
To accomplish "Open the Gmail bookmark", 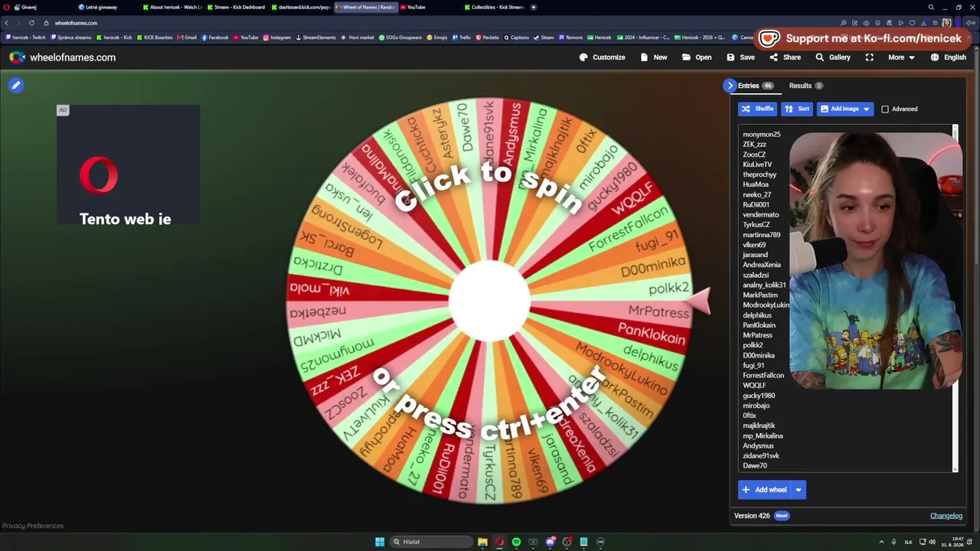I will [x=187, y=37].
